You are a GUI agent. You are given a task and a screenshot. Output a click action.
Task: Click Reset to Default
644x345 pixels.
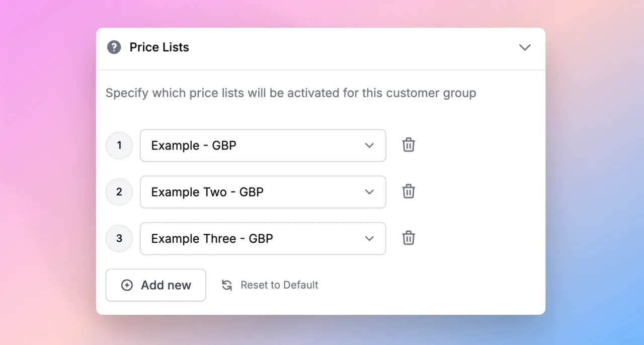coord(279,285)
